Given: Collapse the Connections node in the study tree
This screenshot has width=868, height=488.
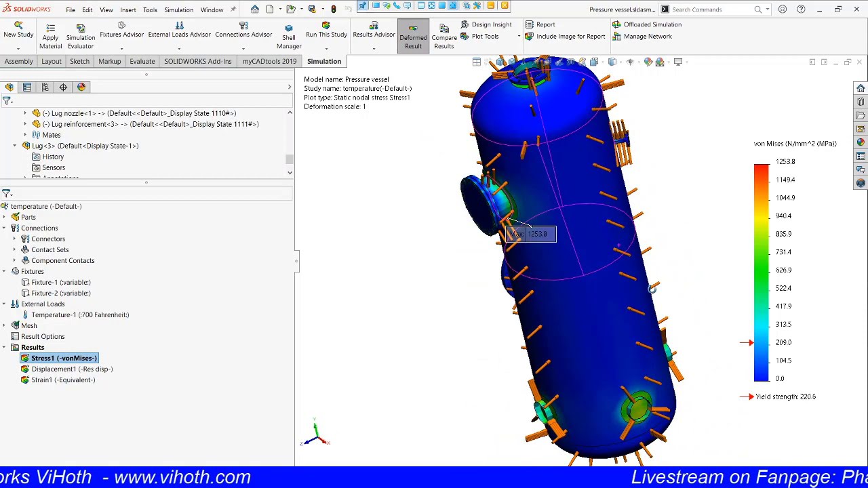Looking at the screenshot, I should pyautogui.click(x=3, y=228).
